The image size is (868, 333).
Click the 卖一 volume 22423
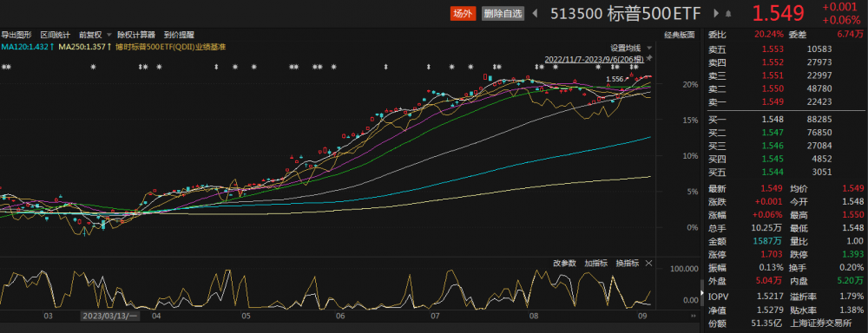click(x=819, y=101)
